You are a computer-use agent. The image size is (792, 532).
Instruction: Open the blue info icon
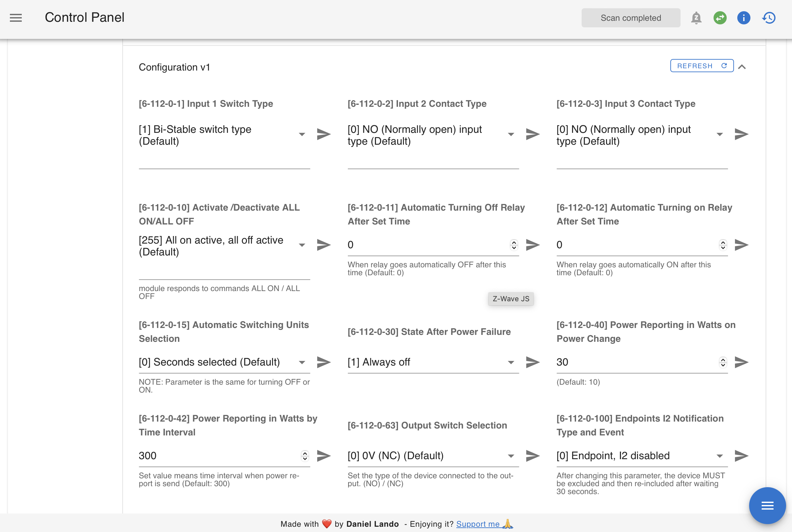(744, 18)
